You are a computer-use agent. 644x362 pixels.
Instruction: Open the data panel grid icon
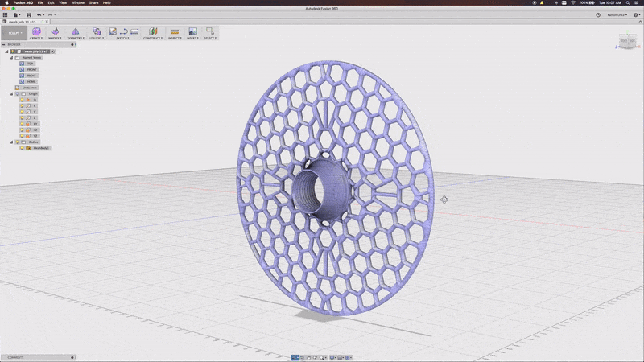(5, 14)
